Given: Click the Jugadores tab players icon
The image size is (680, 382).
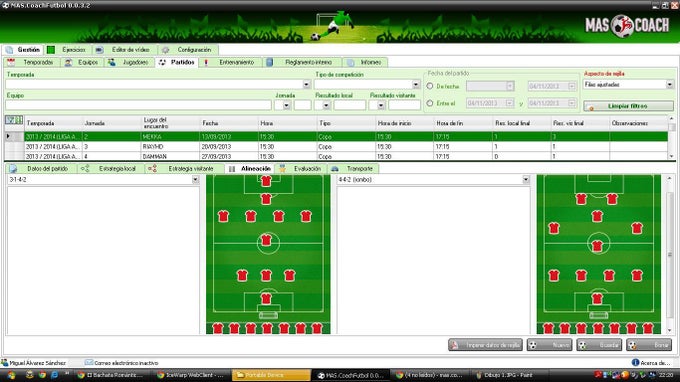Looking at the screenshot, I should (111, 62).
